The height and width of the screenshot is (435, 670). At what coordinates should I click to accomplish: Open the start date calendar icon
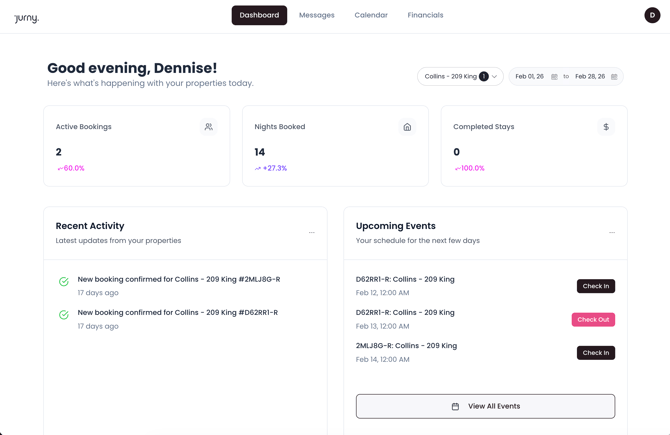pyautogui.click(x=554, y=77)
